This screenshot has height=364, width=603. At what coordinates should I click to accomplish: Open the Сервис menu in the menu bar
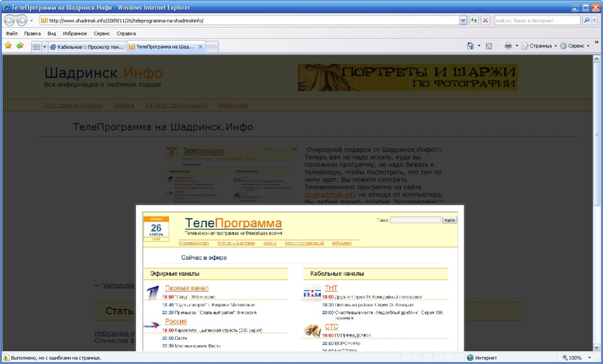[102, 34]
